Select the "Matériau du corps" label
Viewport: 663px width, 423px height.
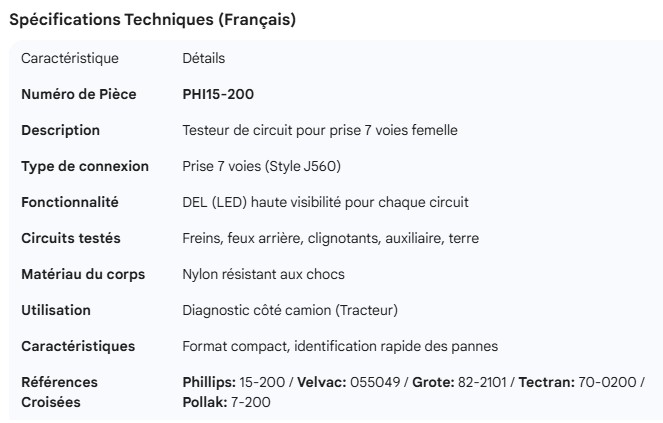tap(83, 274)
